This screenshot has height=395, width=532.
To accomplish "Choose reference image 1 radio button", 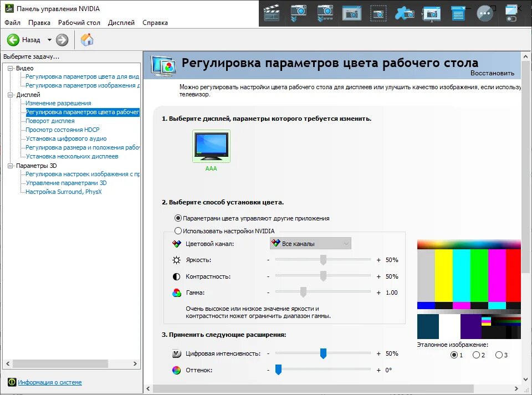I will click(454, 355).
